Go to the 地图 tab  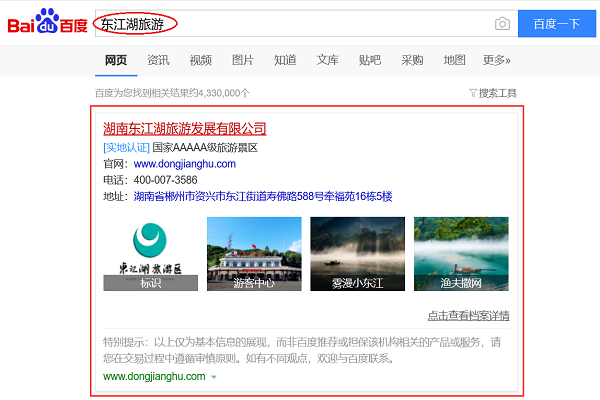454,60
